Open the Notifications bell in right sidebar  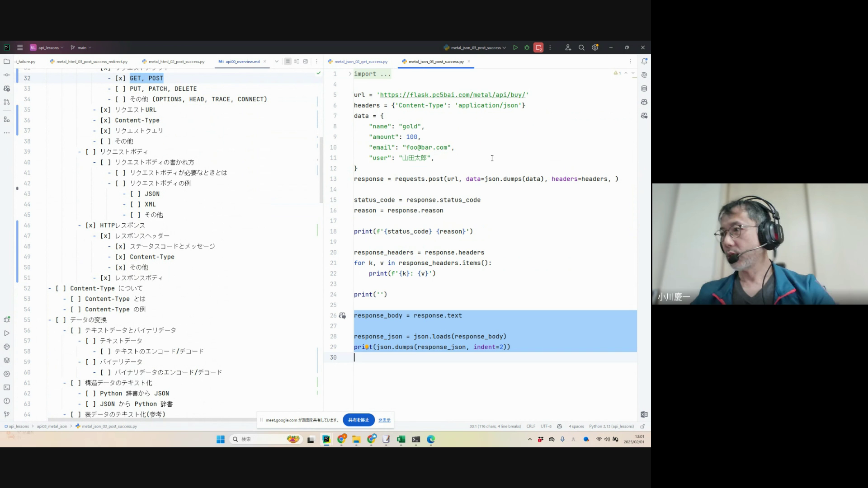644,61
